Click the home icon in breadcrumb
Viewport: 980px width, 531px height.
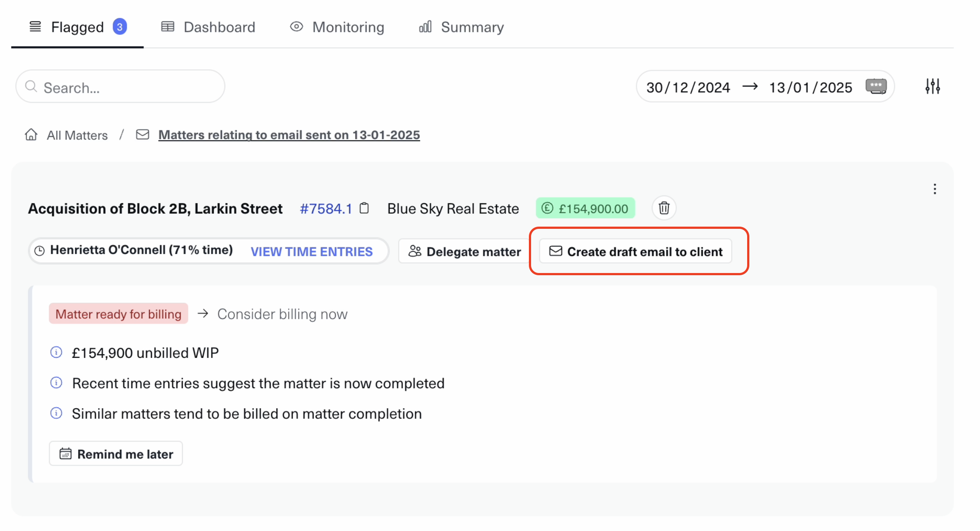[x=31, y=134]
